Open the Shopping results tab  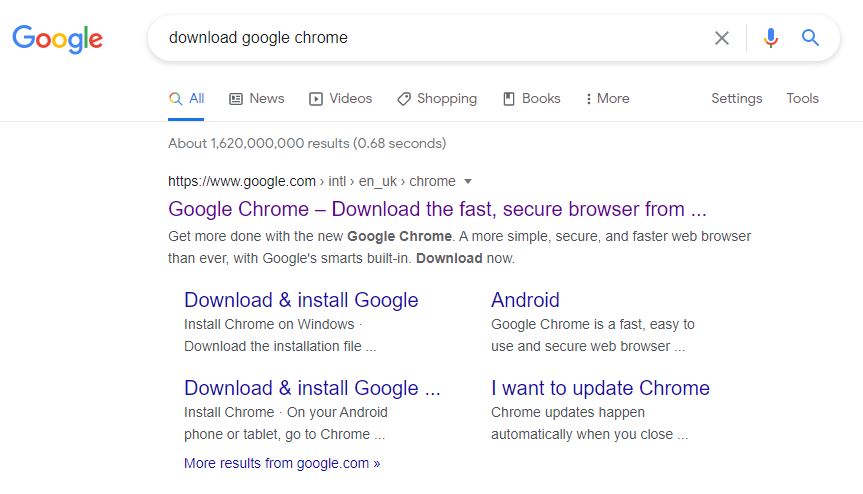437,98
